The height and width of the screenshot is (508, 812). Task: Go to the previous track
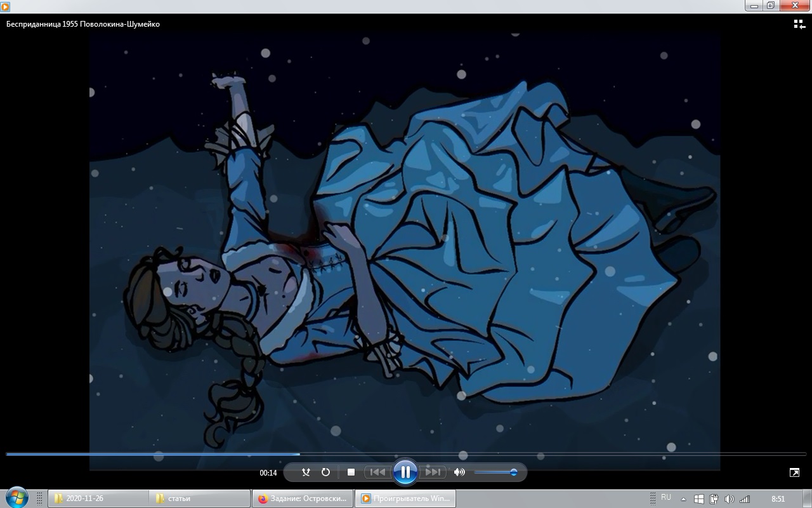pyautogui.click(x=377, y=472)
